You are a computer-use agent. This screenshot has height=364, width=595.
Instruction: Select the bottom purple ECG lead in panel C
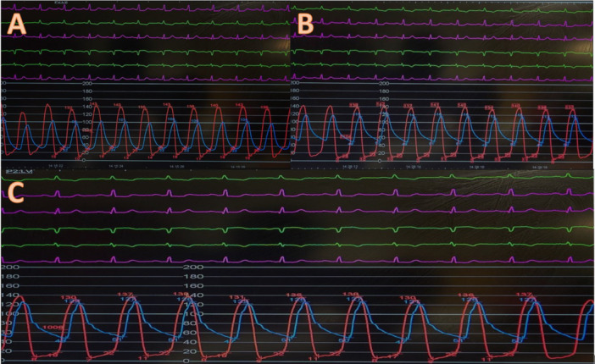(297, 260)
